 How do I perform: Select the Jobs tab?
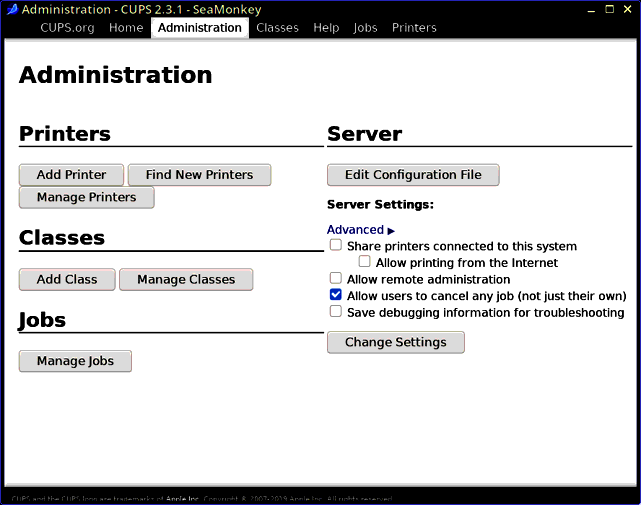click(x=365, y=27)
